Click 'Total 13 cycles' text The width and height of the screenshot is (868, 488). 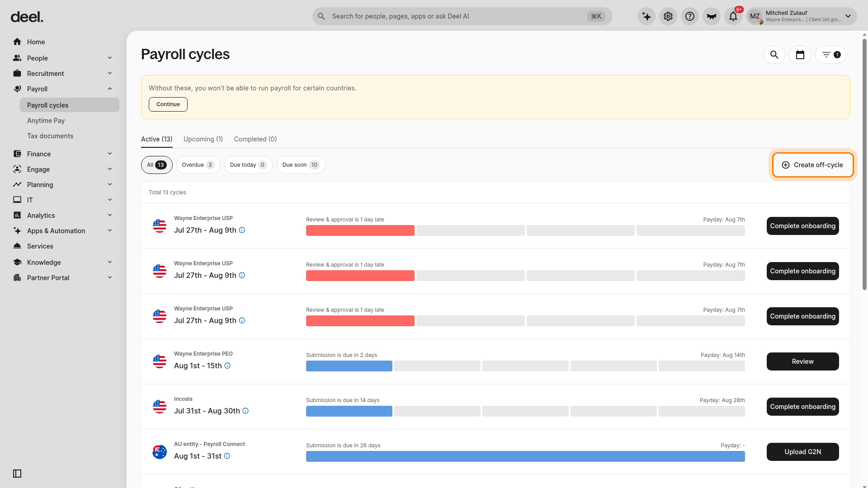click(x=167, y=192)
